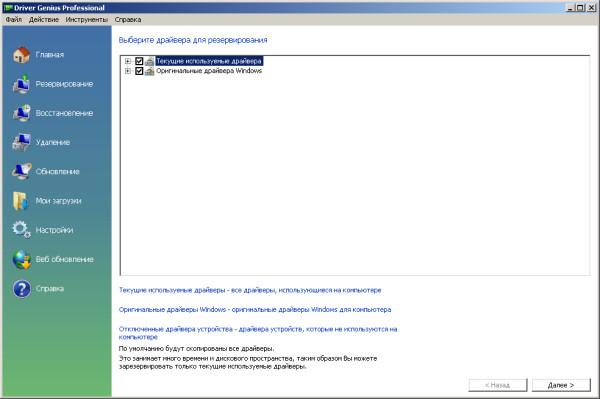Screen dimensions: 600x399
Task: Open the Справка question mark icon
Action: click(21, 289)
